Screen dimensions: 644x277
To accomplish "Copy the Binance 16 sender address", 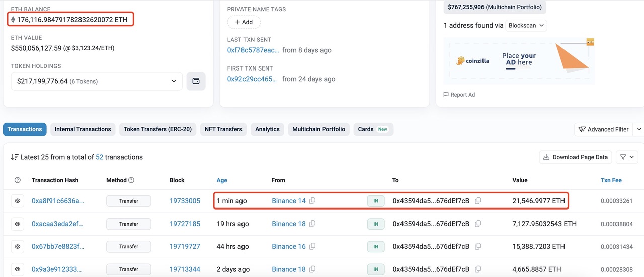I will (x=312, y=247).
